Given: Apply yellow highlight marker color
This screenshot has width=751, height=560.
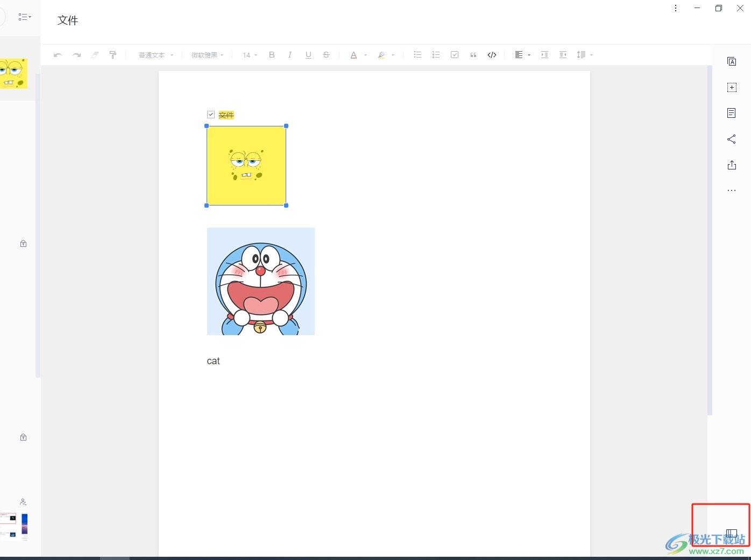Looking at the screenshot, I should 381,55.
